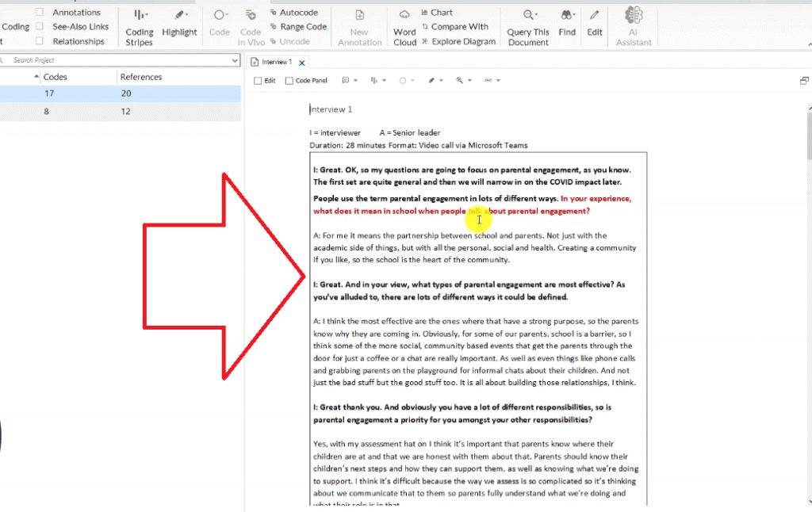Switch to the Interview 1 tab
This screenshot has width=812, height=512.
click(x=273, y=62)
